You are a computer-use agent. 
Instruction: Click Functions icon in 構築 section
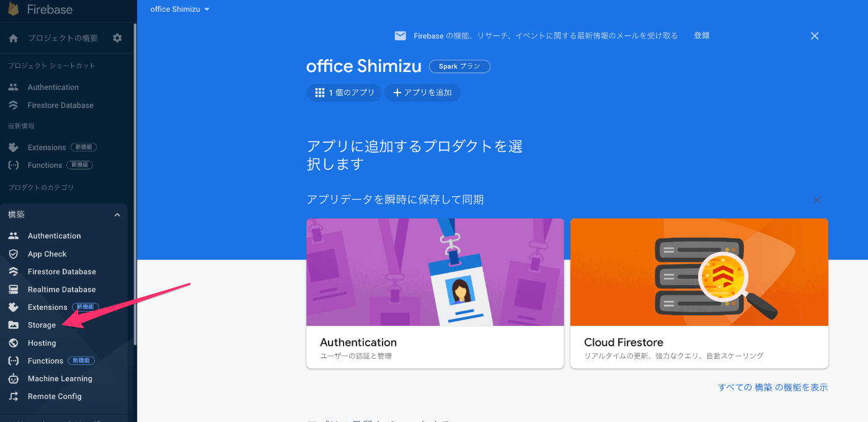click(x=14, y=361)
